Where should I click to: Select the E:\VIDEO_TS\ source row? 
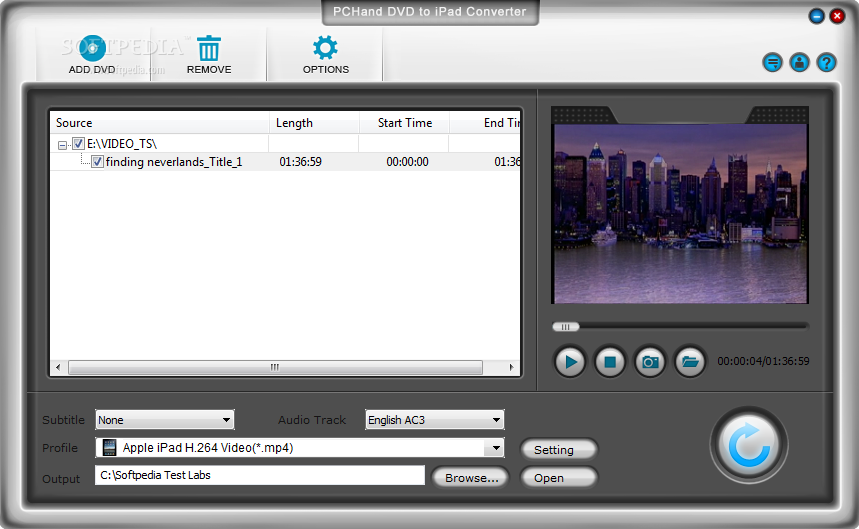click(285, 143)
